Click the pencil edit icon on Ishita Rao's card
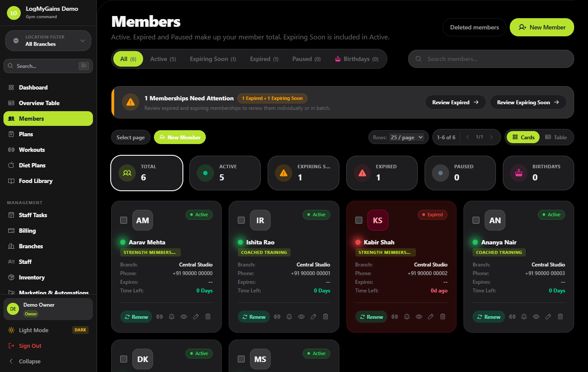 (313, 317)
